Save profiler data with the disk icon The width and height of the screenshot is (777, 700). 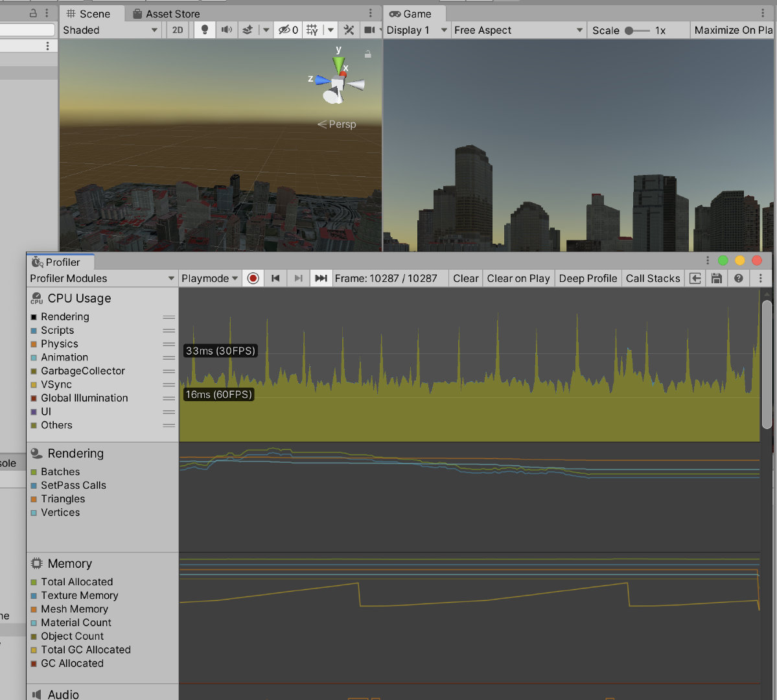click(717, 278)
